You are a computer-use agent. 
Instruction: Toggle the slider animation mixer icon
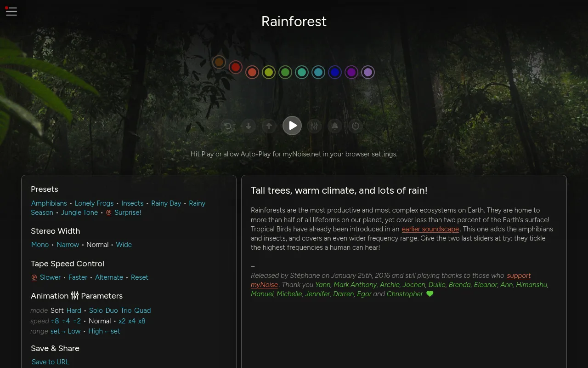(x=314, y=126)
